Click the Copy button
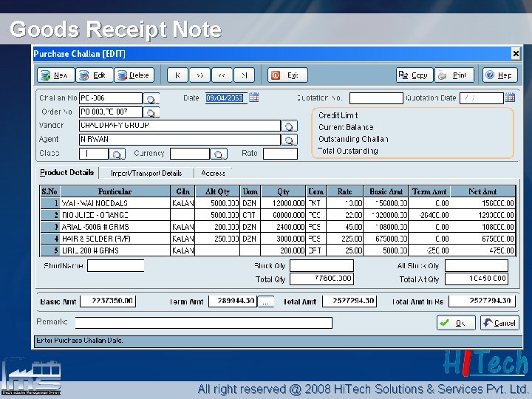 415,75
